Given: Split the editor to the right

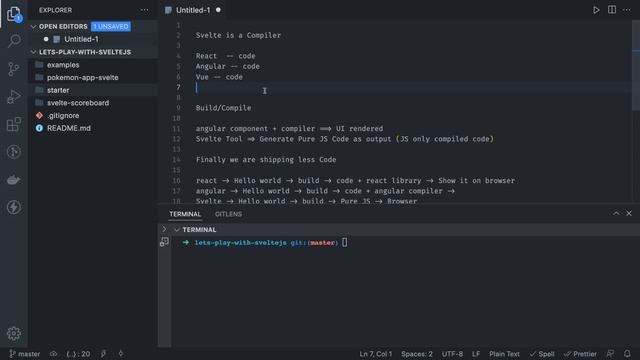Looking at the screenshot, I should pos(612,10).
